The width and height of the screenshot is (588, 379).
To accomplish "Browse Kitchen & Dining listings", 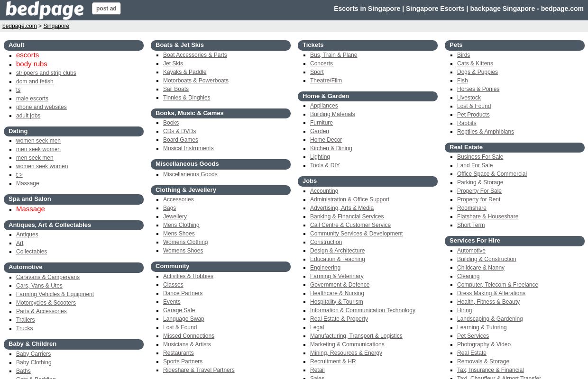I will point(331,148).
